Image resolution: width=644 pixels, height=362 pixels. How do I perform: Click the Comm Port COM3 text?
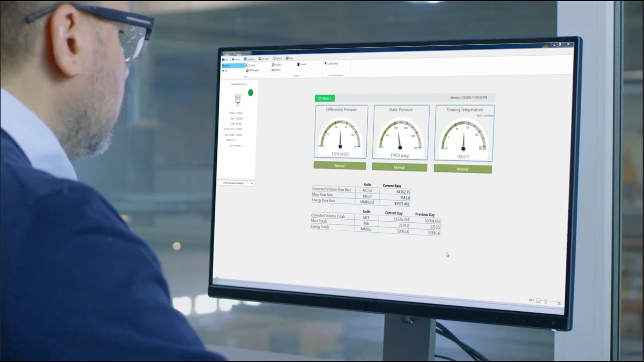coord(232,129)
